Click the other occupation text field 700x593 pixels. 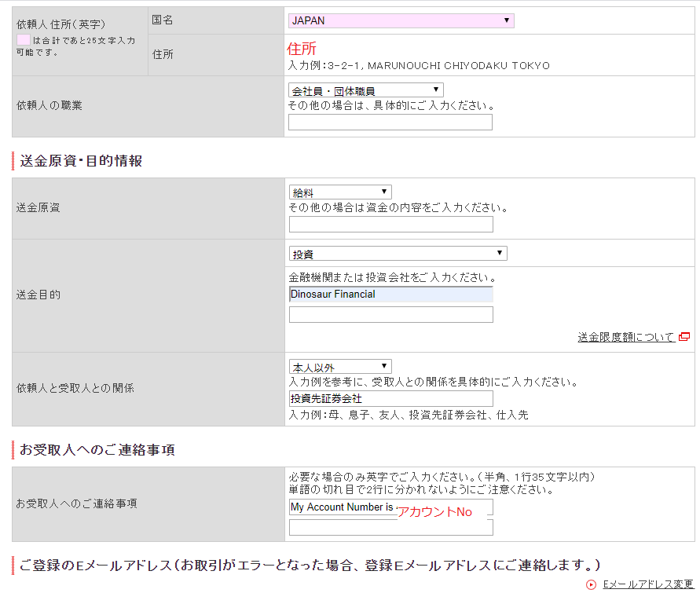click(390, 123)
